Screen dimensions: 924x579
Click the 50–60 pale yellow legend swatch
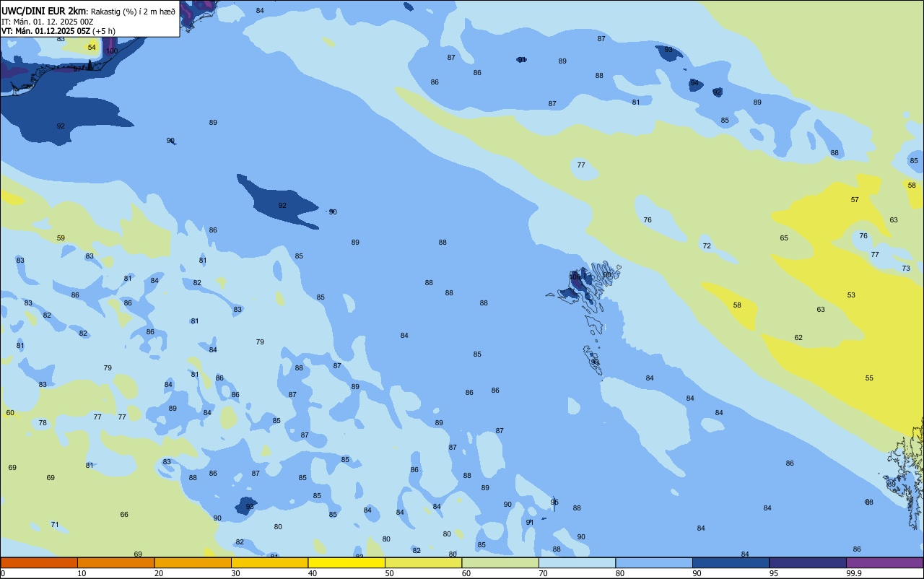[423, 562]
